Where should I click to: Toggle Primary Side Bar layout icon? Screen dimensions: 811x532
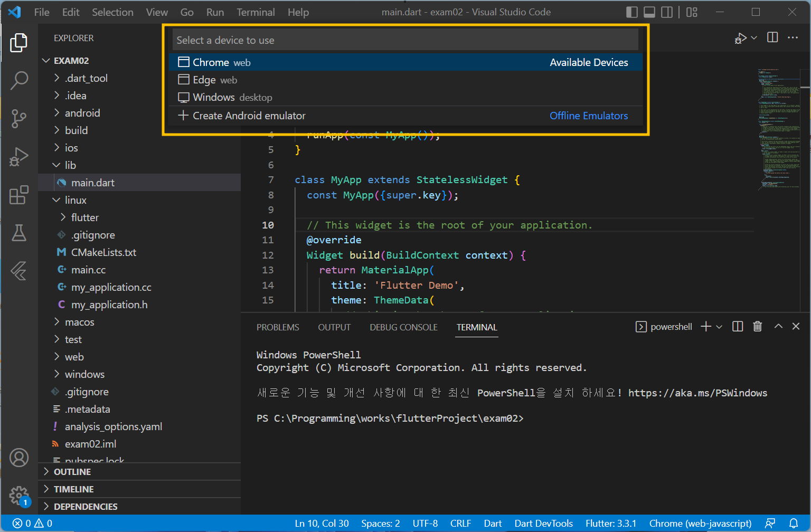click(631, 12)
